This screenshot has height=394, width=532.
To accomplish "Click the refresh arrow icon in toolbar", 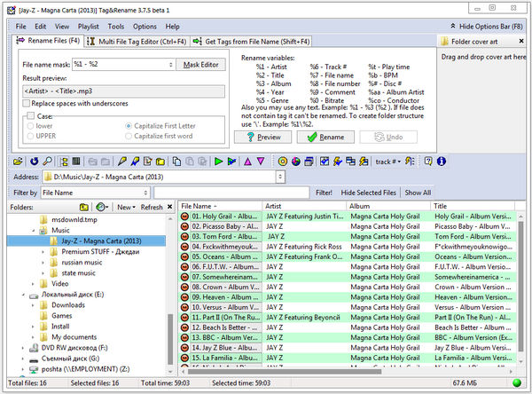I will tap(34, 161).
